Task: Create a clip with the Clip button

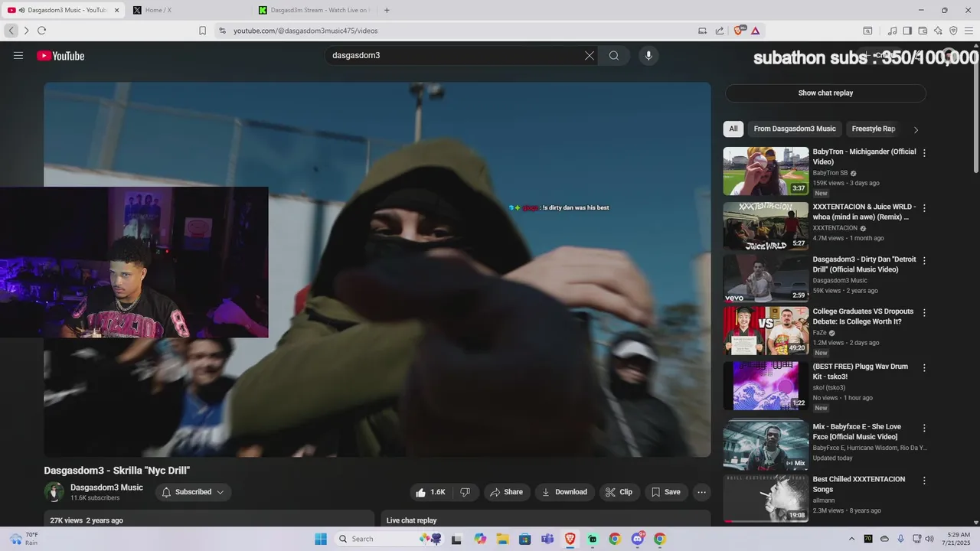Action: coord(619,492)
